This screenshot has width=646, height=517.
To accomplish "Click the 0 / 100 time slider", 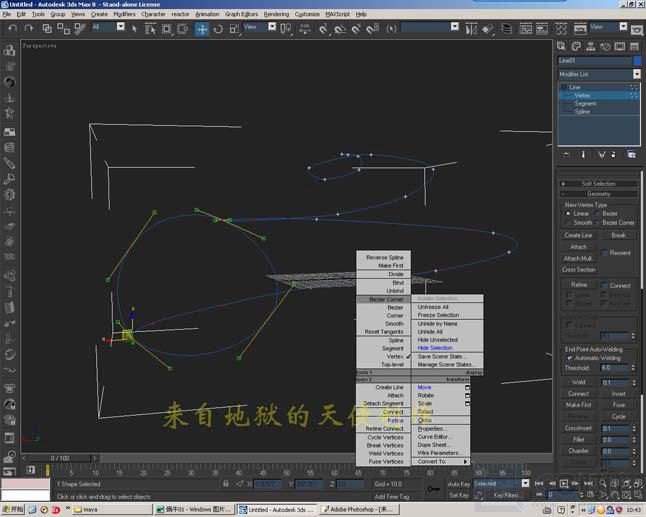I will (60, 458).
